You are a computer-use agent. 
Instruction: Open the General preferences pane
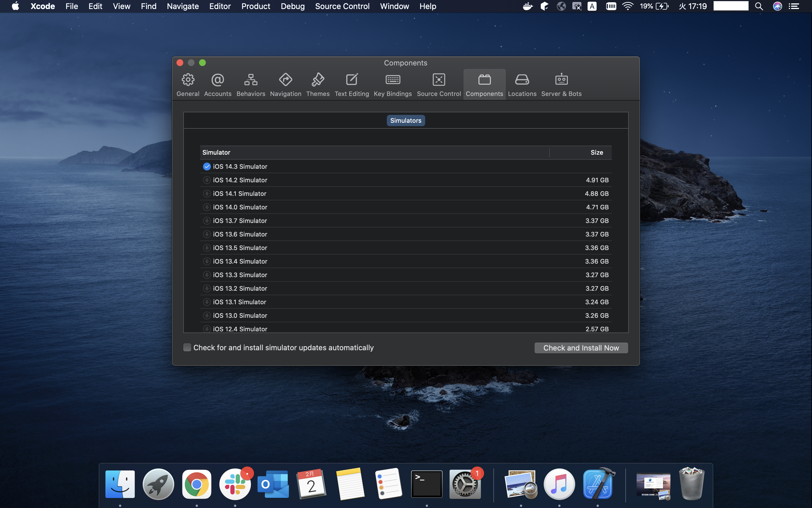click(x=188, y=85)
